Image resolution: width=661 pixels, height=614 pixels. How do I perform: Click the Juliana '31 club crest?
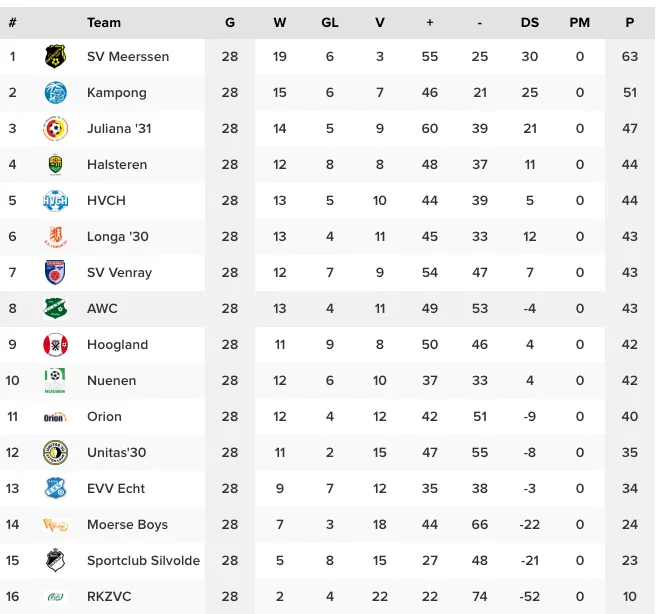coord(55,129)
